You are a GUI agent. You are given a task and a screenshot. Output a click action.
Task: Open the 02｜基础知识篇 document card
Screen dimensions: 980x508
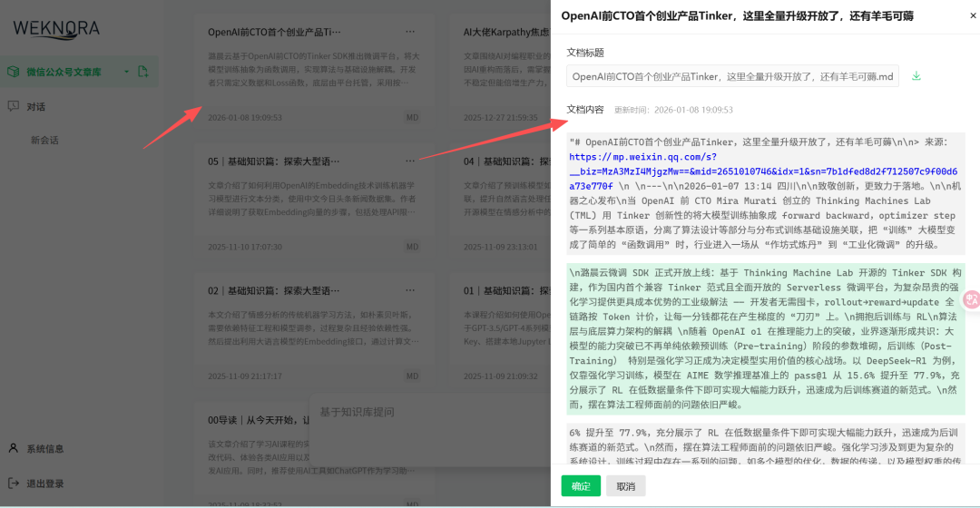pos(314,332)
